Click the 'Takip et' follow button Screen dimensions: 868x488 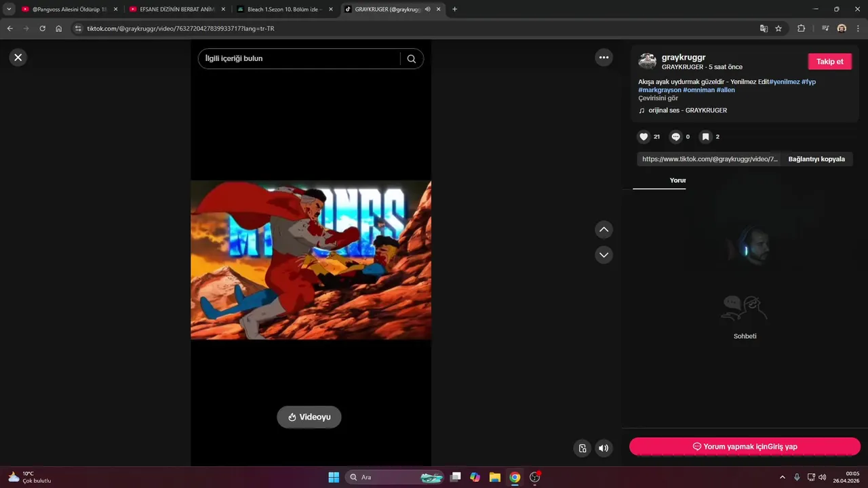pos(829,62)
